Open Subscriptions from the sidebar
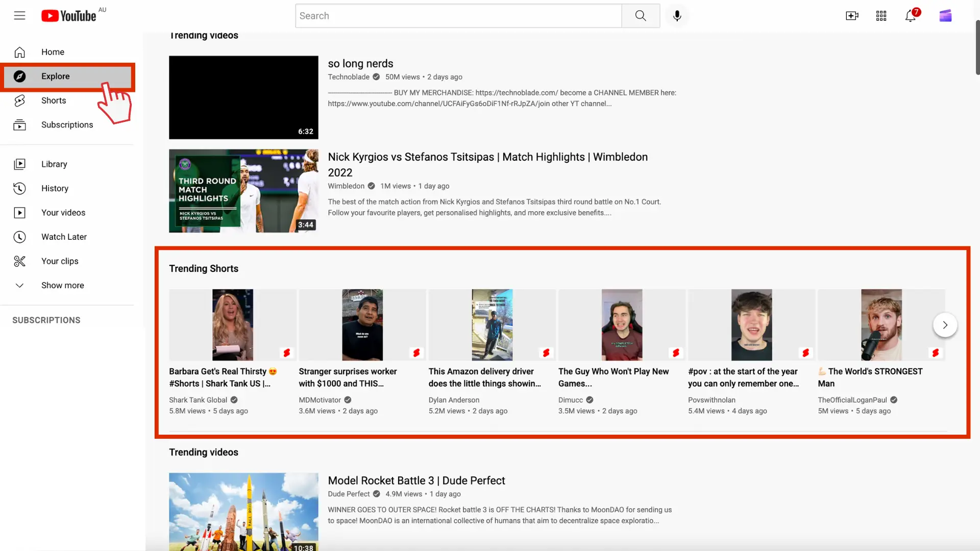 (x=66, y=125)
